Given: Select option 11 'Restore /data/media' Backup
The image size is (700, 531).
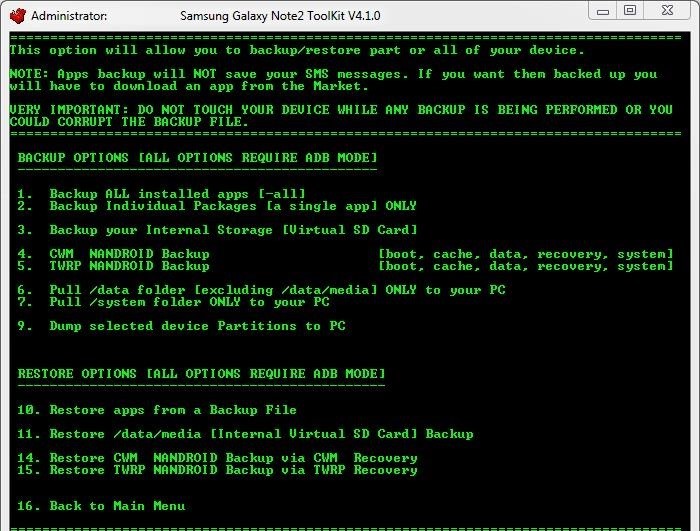Looking at the screenshot, I should (x=245, y=434).
